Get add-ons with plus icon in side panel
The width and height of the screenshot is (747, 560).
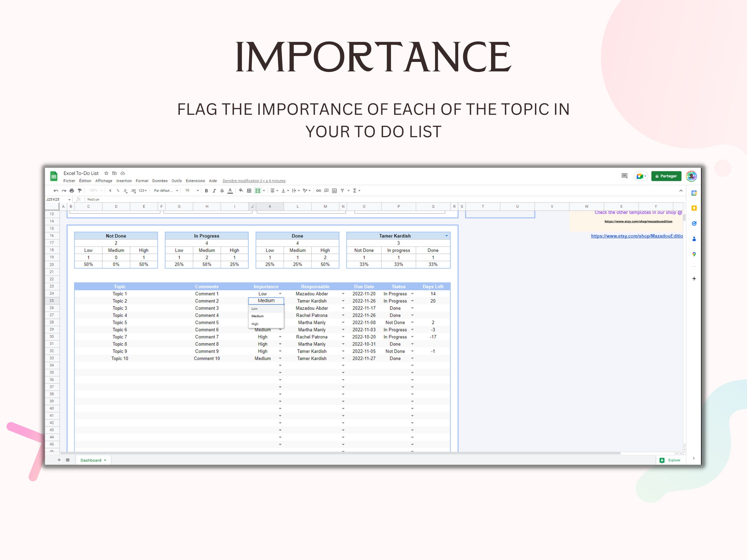(694, 279)
